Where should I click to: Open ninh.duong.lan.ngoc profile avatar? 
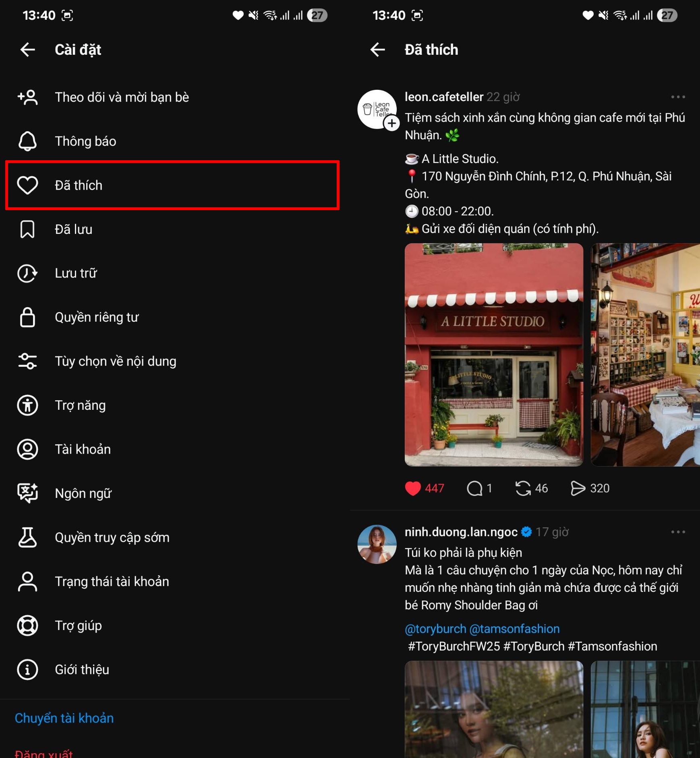(377, 544)
